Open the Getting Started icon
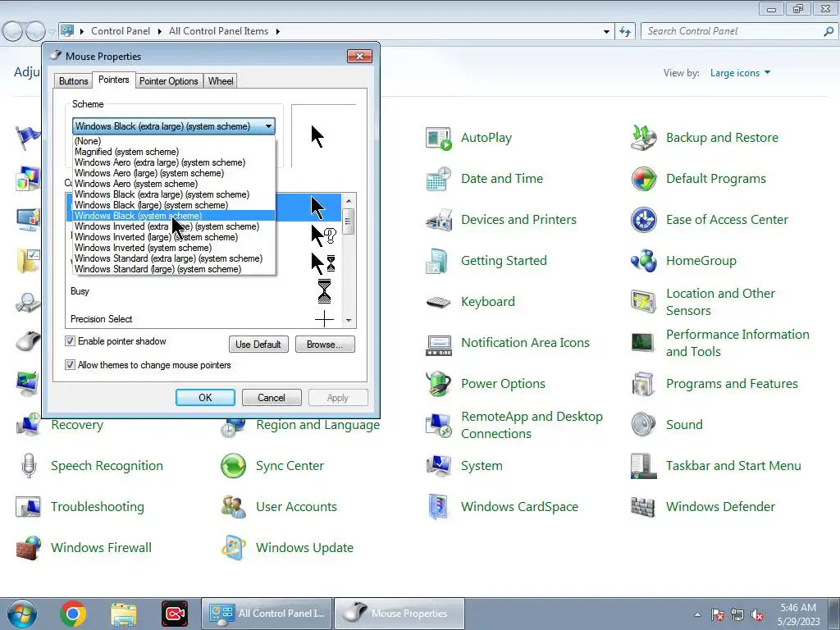The height and width of the screenshot is (630, 840). point(438,261)
